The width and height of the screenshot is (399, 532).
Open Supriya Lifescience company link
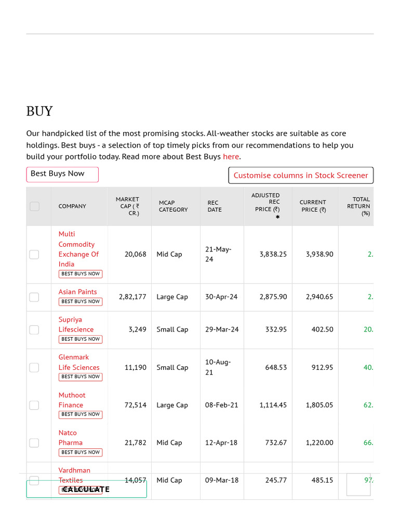[76, 324]
